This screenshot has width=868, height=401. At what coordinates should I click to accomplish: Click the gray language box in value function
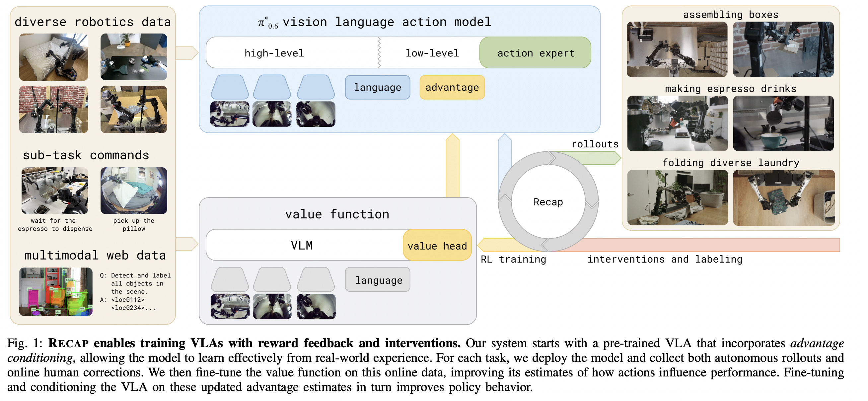click(377, 280)
